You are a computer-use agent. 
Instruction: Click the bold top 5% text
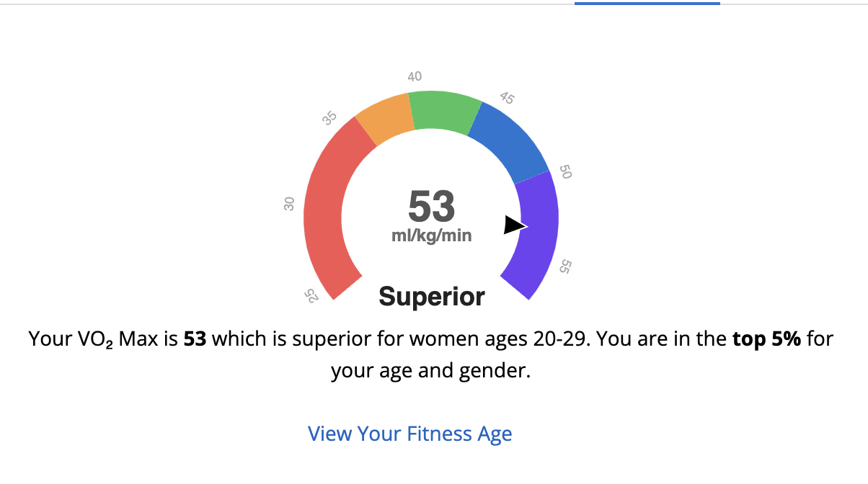pos(766,339)
